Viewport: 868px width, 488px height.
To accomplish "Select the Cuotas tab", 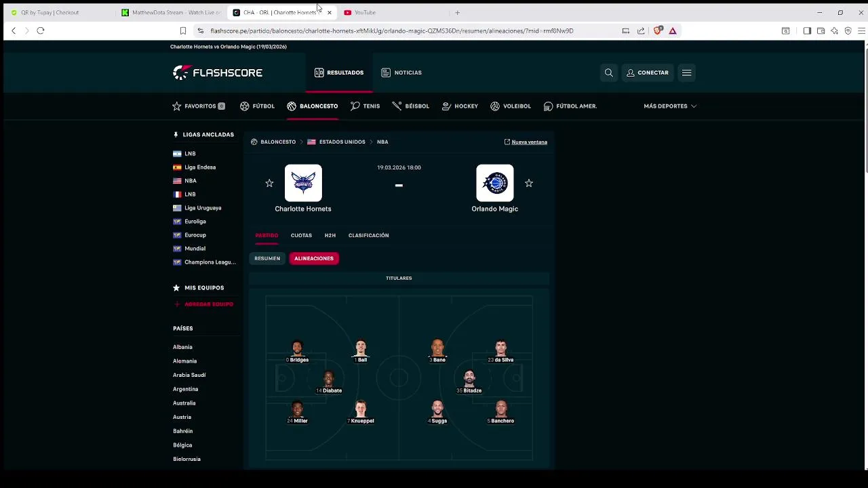I will click(301, 235).
